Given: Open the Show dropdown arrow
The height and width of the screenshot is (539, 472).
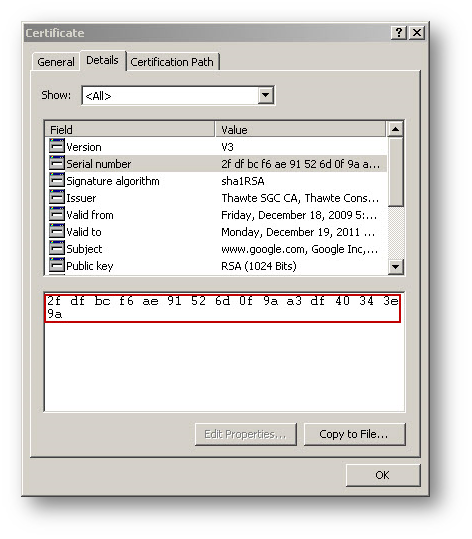Looking at the screenshot, I should [265, 95].
